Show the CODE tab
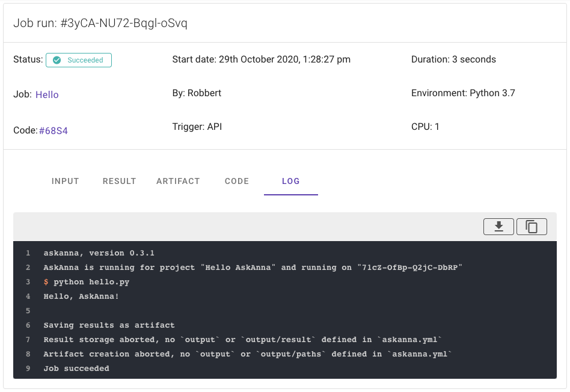 click(x=237, y=181)
